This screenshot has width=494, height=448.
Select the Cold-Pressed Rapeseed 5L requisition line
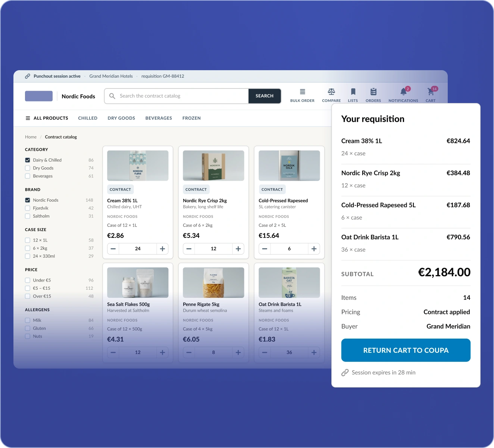pos(406,212)
